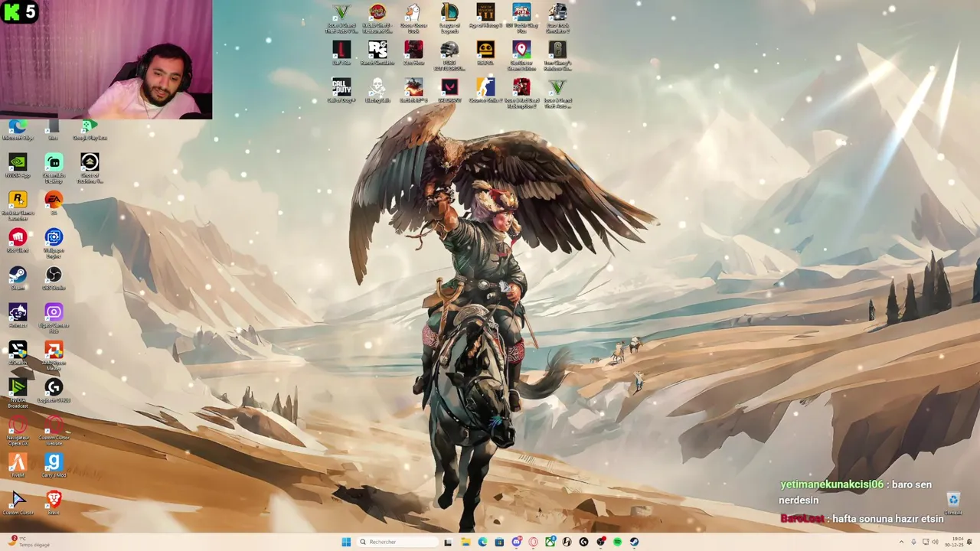Open the NVIDIA App desktop icon
Screen dimensions: 980x551
(x=18, y=166)
